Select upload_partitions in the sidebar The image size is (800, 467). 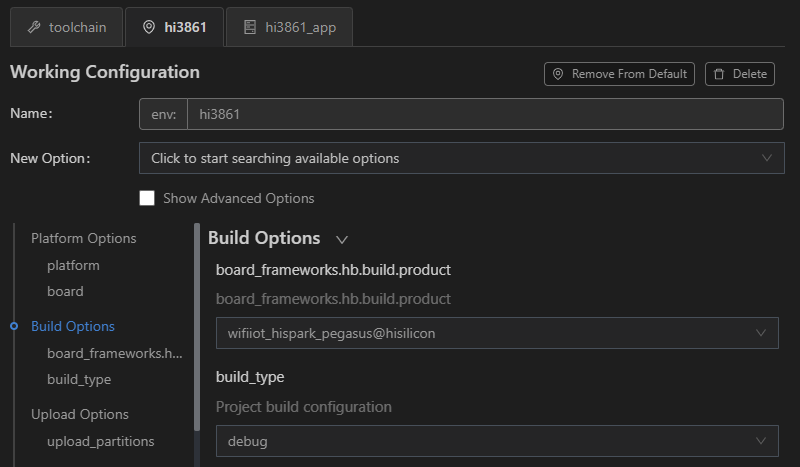(101, 441)
